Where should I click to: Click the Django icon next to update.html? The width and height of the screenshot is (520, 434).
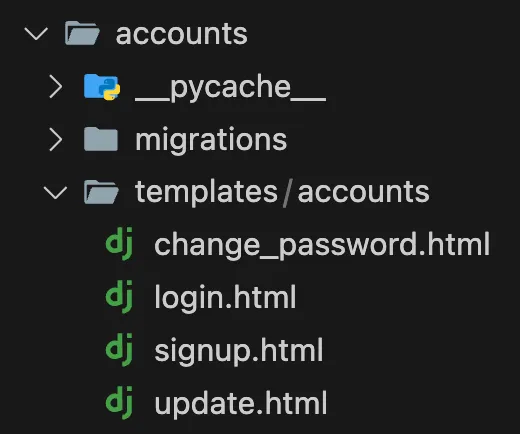point(119,403)
